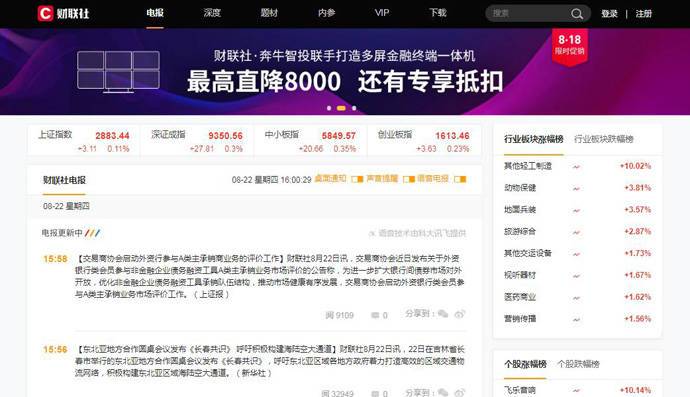Open trend chart icon for 其他轻工制造
This screenshot has width=690, height=397.
pos(576,166)
